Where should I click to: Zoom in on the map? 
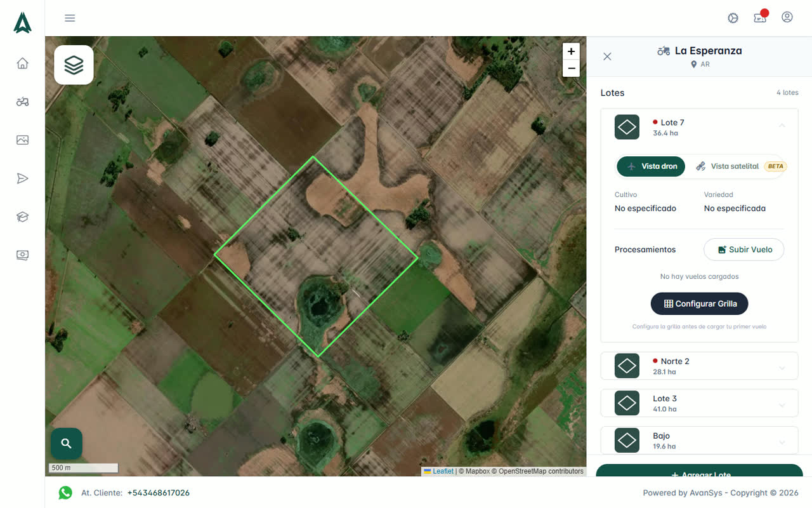[571, 51]
